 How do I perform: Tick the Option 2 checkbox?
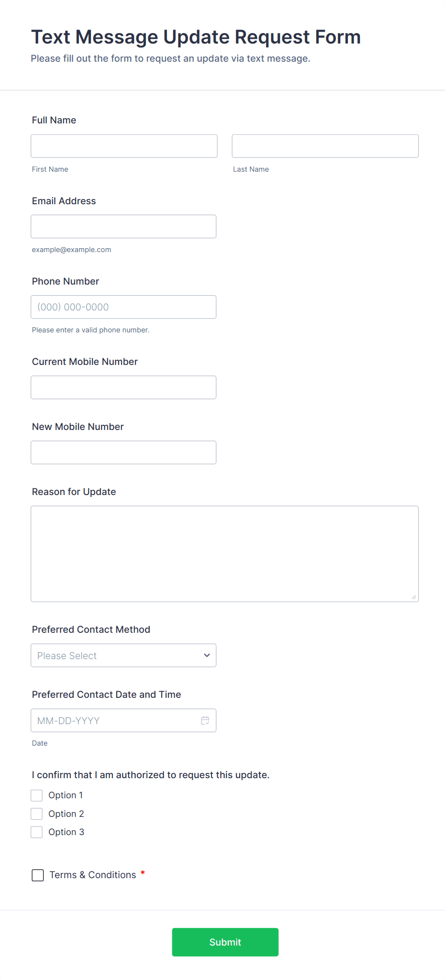point(37,814)
